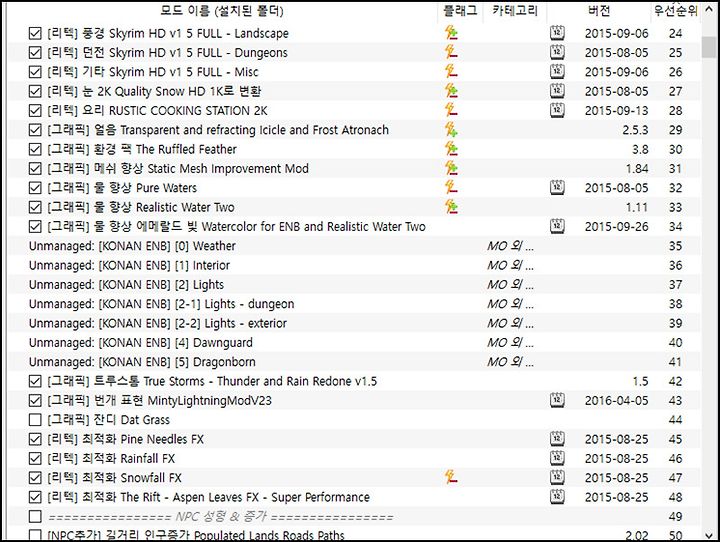This screenshot has height=542, width=720.
Task: Click flag icon on Pure Waters row
Action: [x=451, y=187]
